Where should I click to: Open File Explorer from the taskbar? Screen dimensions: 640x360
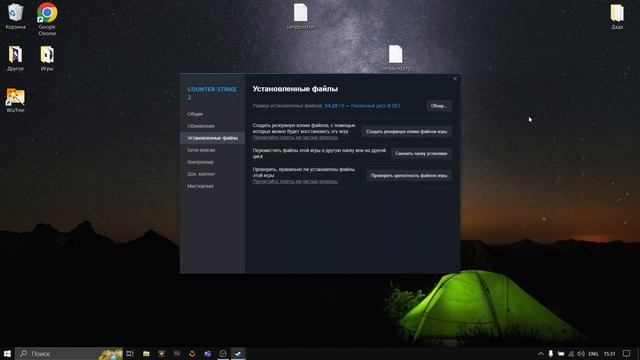click(146, 353)
